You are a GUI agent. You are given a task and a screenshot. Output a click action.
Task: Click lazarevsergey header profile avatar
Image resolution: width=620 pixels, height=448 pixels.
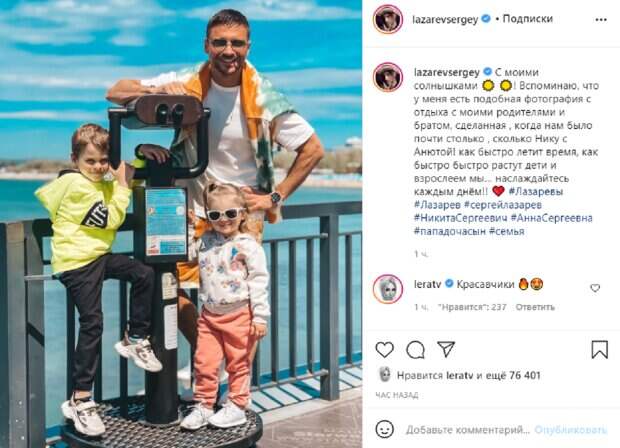pyautogui.click(x=388, y=19)
